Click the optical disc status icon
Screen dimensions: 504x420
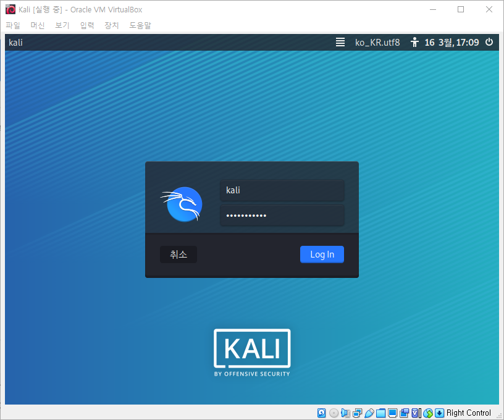coord(334,413)
